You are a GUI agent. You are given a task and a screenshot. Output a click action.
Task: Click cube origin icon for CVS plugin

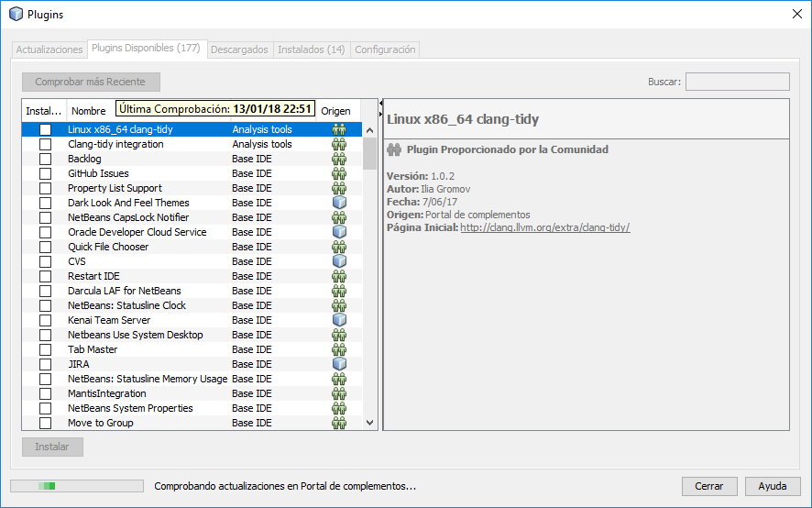(339, 261)
